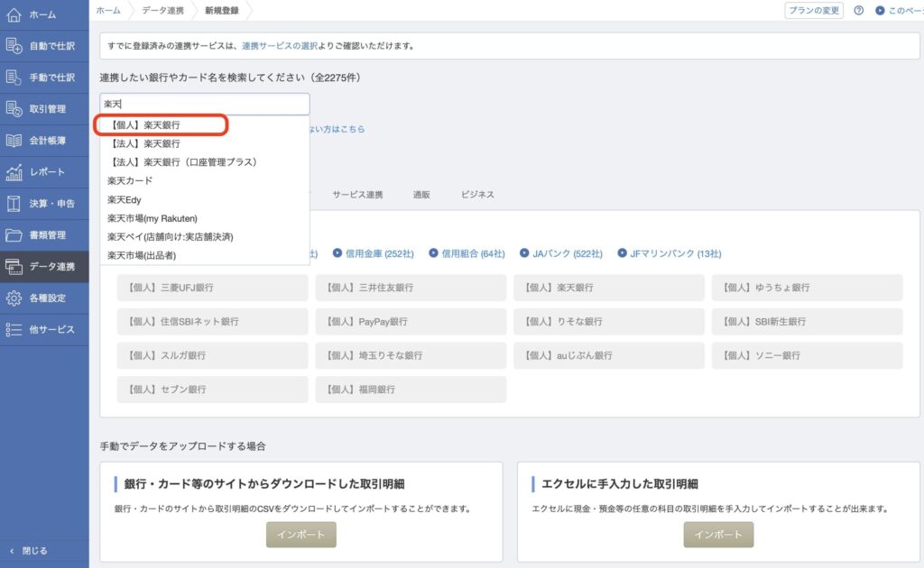Select 楽天ペイ(店舗向け:実店舗決済) suggestion
The image size is (924, 568).
[205, 236]
